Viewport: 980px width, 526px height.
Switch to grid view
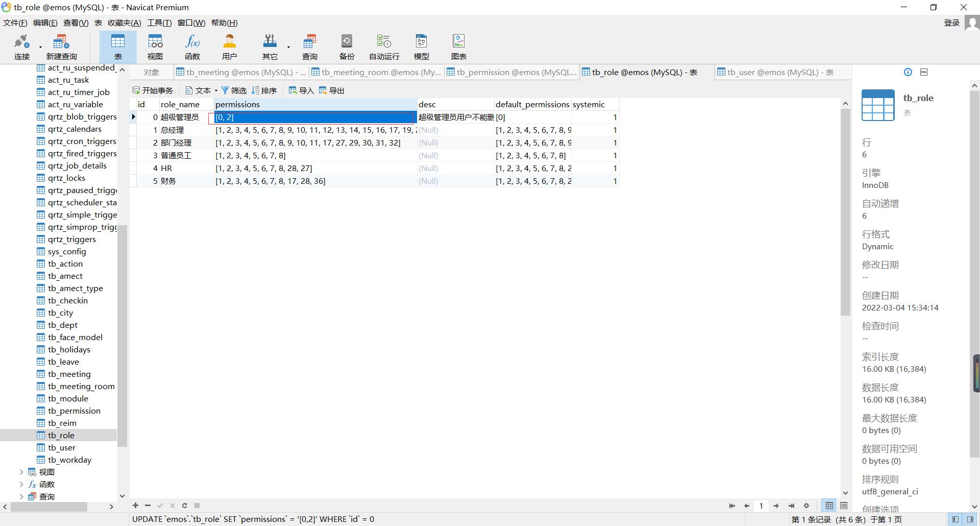829,506
